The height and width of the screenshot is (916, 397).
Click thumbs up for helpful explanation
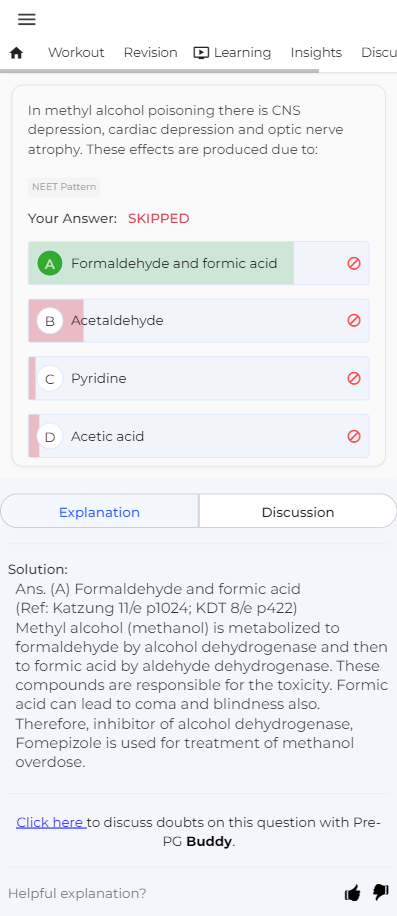352,893
